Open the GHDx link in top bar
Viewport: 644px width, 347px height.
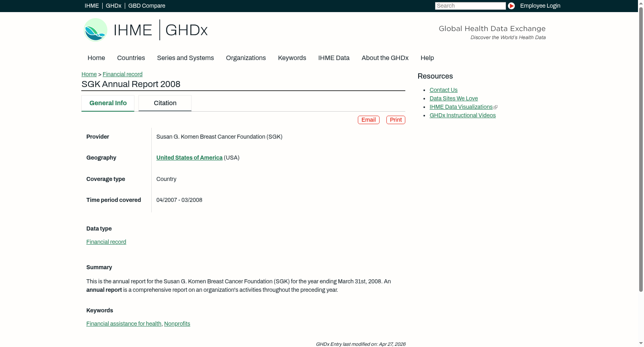click(114, 6)
